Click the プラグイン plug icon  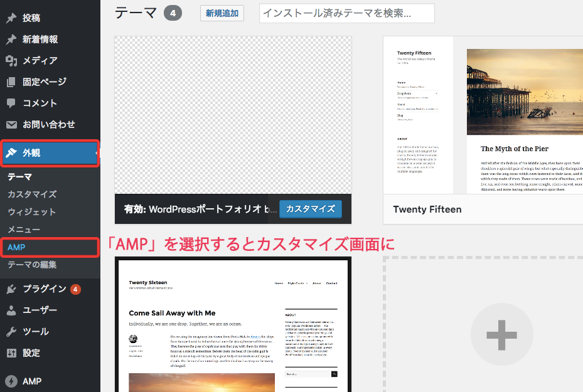click(11, 289)
